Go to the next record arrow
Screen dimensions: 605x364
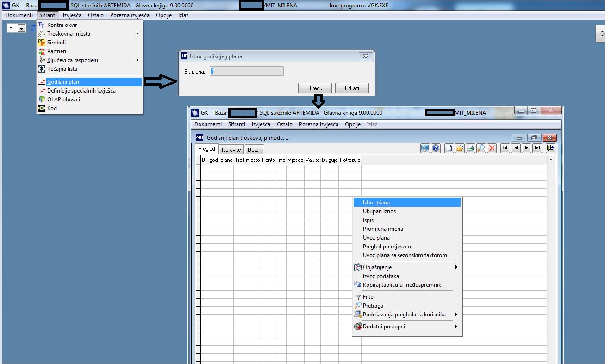[527, 148]
